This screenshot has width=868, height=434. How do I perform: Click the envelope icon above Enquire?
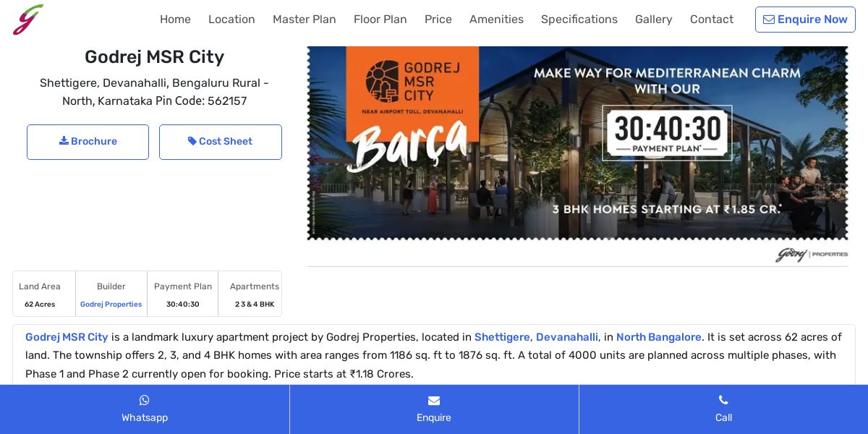click(434, 400)
